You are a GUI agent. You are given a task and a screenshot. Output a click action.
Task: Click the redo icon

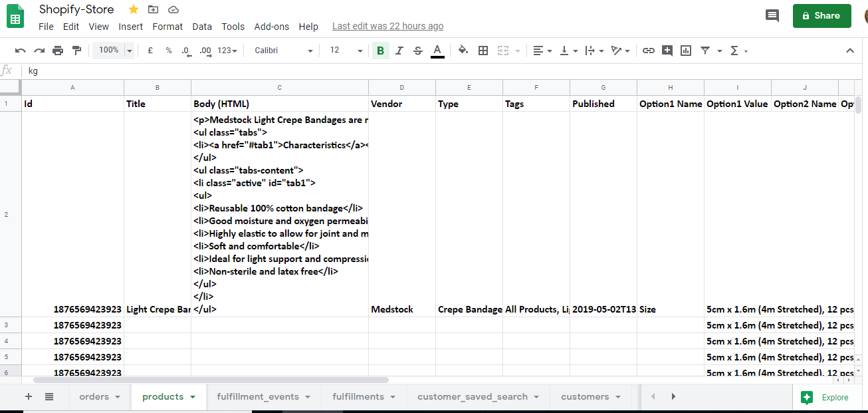39,51
